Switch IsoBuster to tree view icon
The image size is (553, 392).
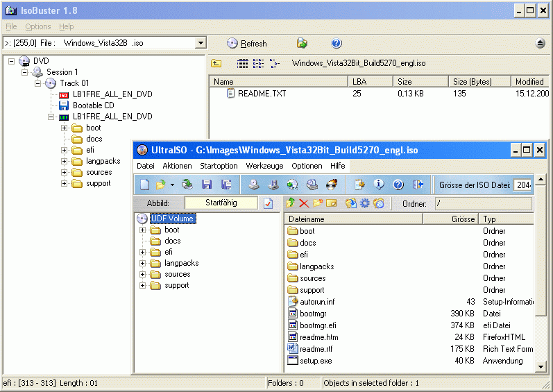pos(274,63)
